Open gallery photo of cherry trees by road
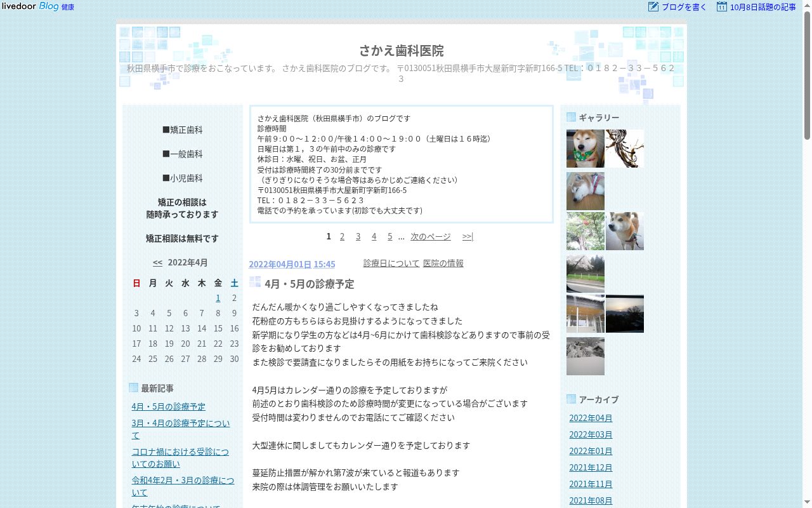The image size is (812, 508). pos(586,274)
